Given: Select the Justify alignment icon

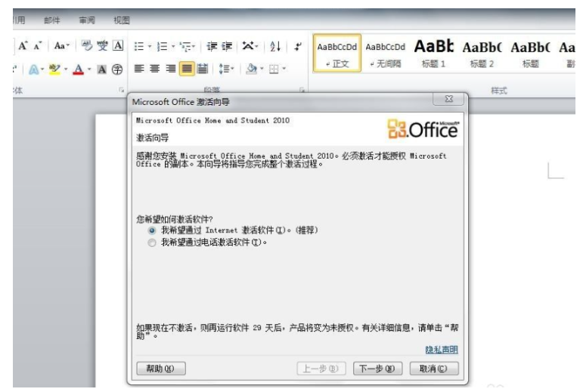Looking at the screenshot, I should [x=187, y=69].
